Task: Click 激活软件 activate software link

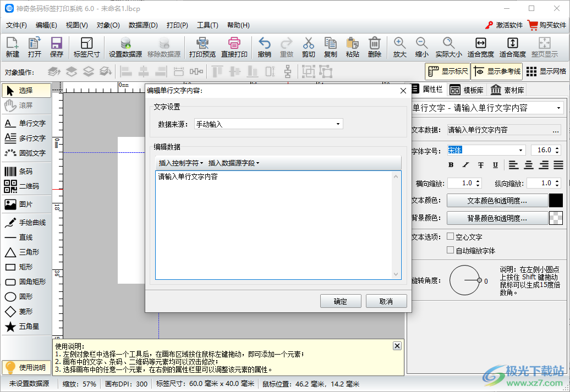Action: pos(504,25)
